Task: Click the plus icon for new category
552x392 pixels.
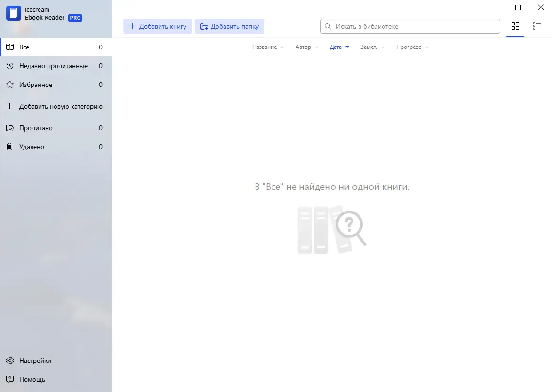Action: (10, 106)
